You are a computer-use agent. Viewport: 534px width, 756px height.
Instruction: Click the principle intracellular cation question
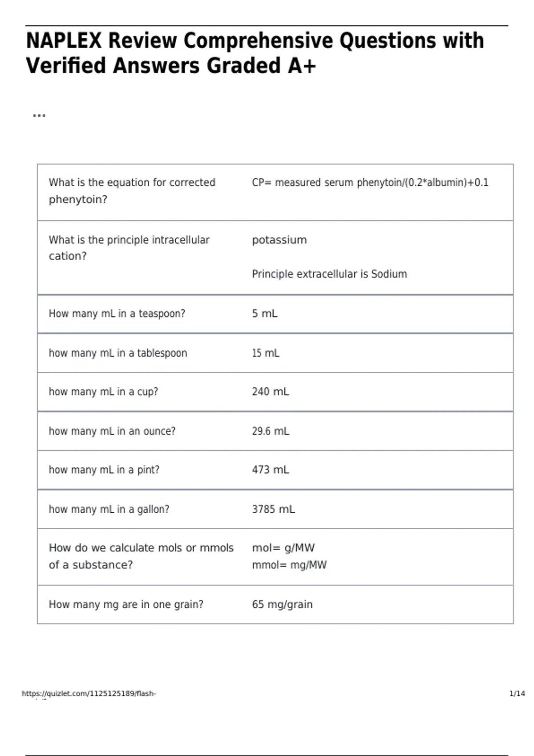pyautogui.click(x=129, y=248)
